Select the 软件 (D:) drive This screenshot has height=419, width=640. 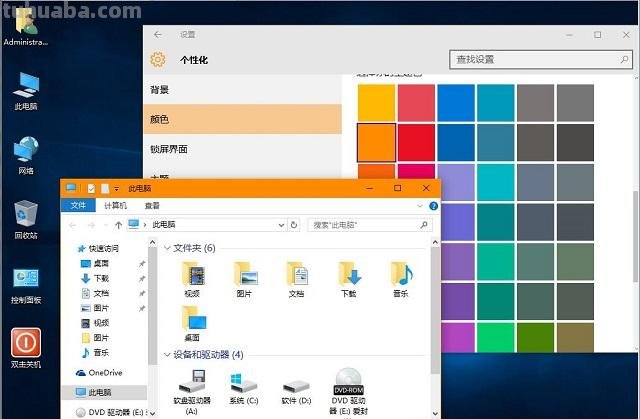click(296, 391)
